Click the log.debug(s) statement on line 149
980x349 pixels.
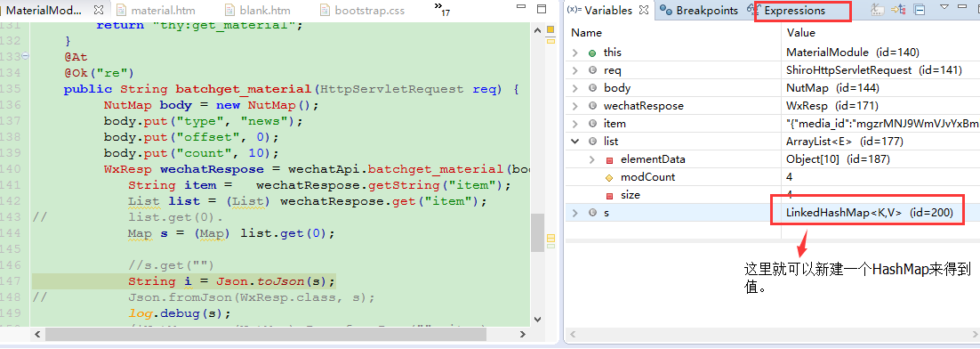click(180, 313)
